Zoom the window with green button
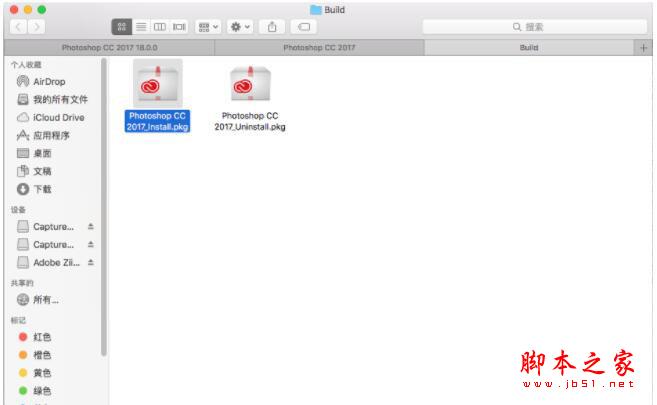657x405 pixels. click(41, 9)
